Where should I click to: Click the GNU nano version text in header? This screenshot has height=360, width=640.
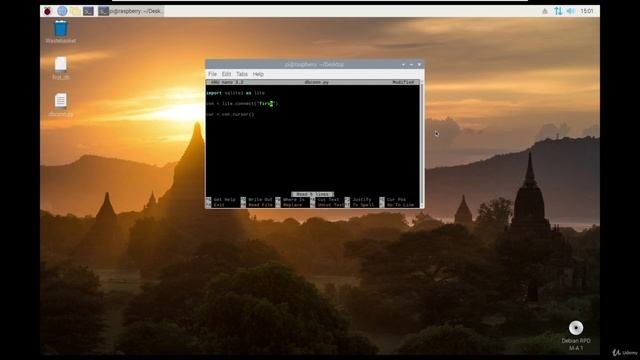tap(227, 82)
